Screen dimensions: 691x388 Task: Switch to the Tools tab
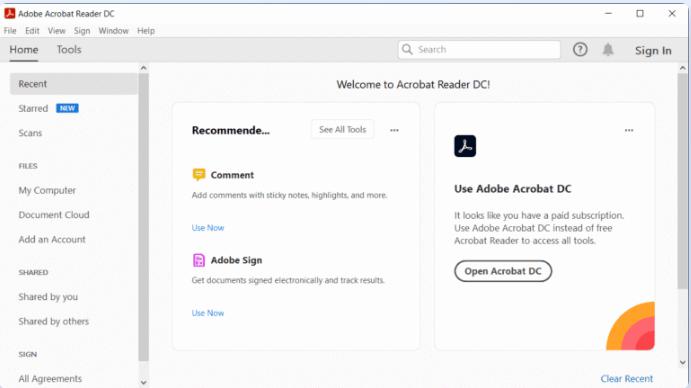(x=69, y=50)
